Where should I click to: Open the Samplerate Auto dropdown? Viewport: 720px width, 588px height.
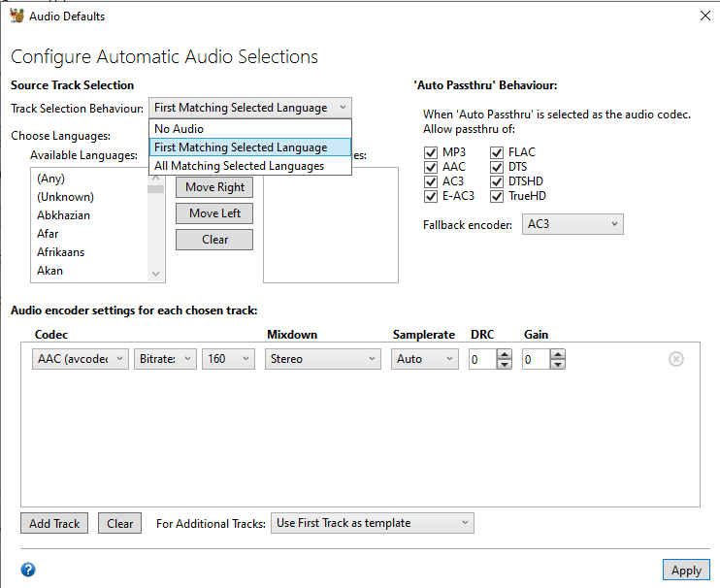[x=425, y=359]
